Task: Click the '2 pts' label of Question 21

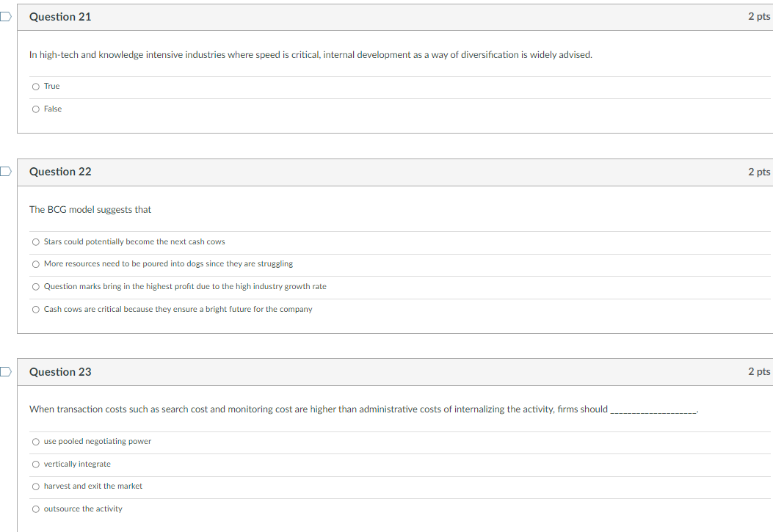Action: coord(759,16)
